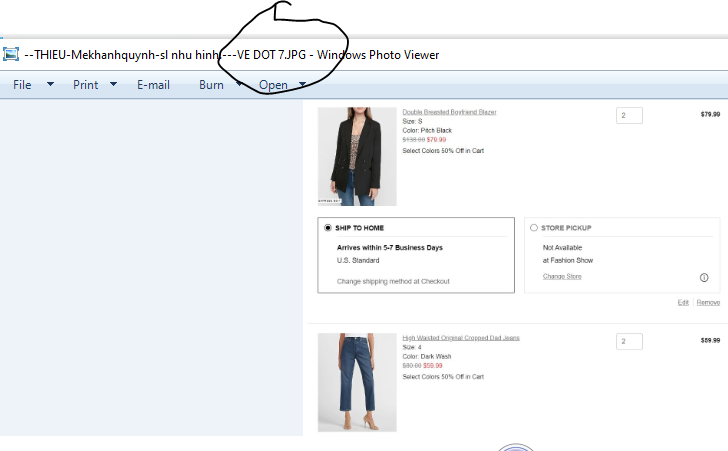Choose the Store Pickup radio option

coord(533,228)
